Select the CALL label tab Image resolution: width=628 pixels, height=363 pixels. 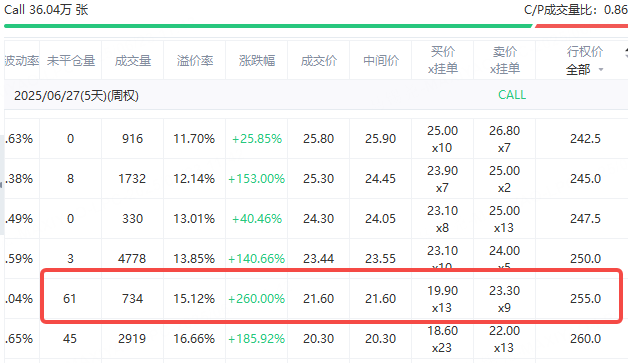click(x=512, y=95)
